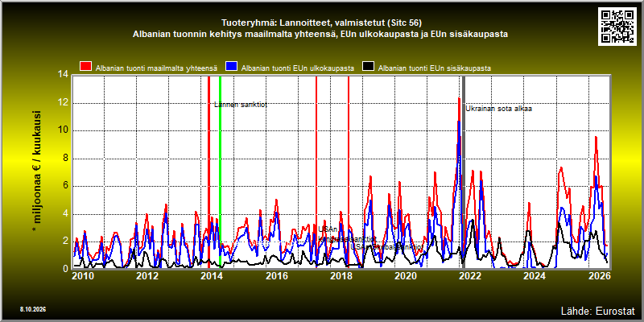Click the blue legend color swatch

[x=232, y=67]
